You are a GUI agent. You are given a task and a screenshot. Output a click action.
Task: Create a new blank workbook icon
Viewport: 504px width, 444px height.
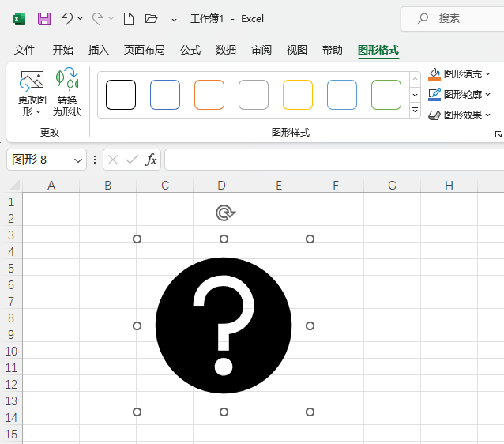[129, 19]
